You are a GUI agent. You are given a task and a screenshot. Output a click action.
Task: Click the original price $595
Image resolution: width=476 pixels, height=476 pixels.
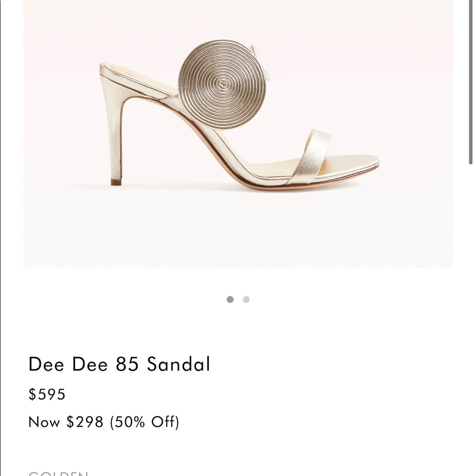[47, 394]
